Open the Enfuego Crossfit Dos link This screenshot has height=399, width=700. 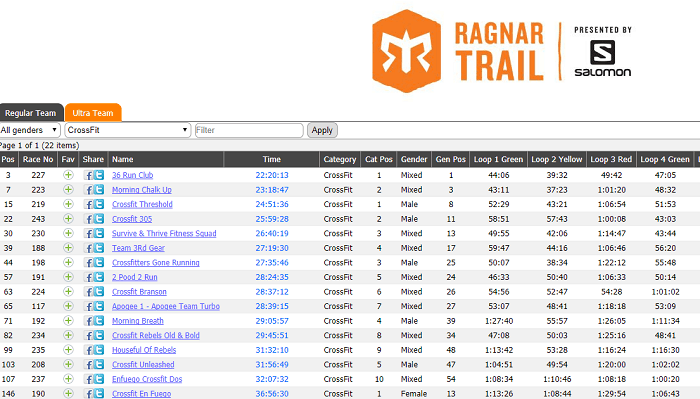pyautogui.click(x=147, y=379)
